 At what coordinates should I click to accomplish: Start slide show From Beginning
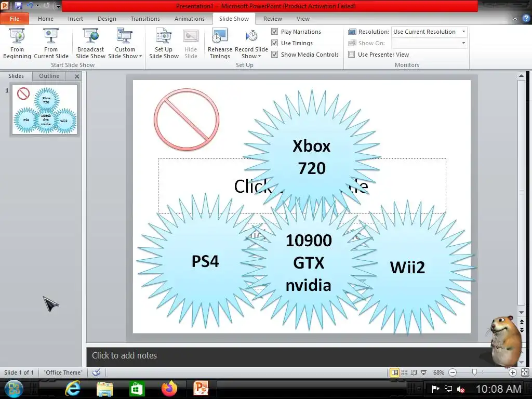pyautogui.click(x=17, y=44)
